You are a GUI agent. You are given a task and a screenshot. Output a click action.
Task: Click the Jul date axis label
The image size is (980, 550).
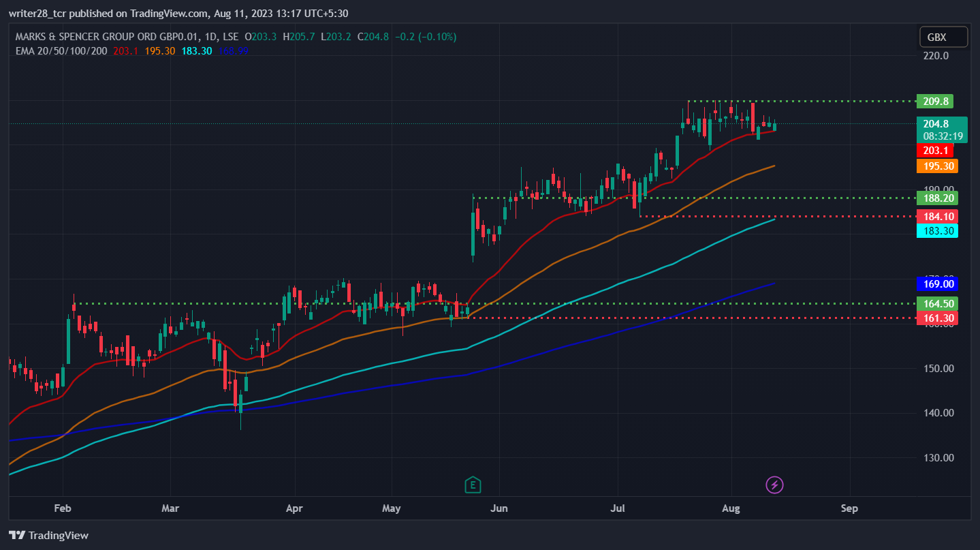(617, 508)
